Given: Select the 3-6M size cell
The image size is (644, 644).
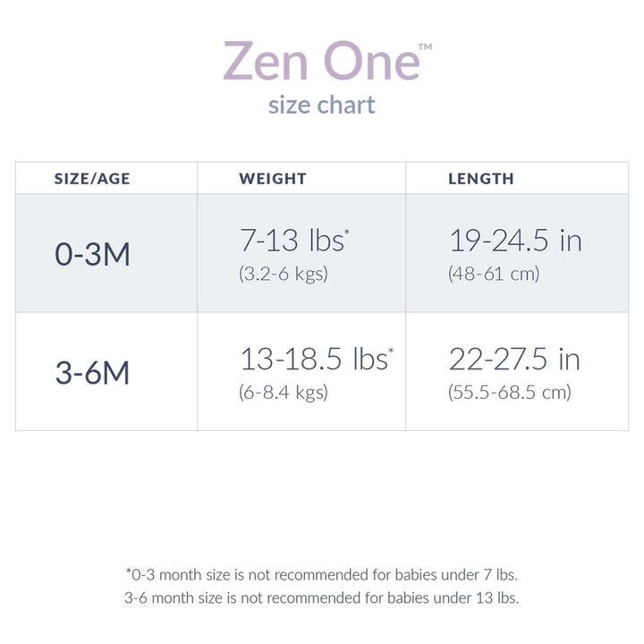Looking at the screenshot, I should point(92,373).
